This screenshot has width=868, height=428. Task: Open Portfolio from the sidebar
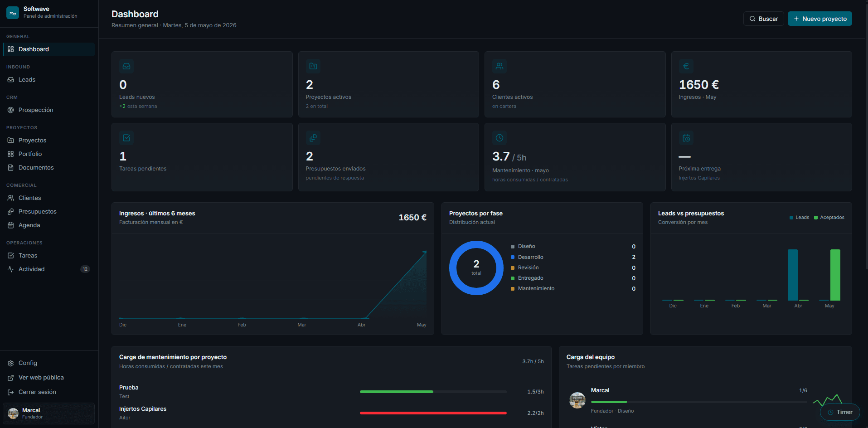point(49,154)
